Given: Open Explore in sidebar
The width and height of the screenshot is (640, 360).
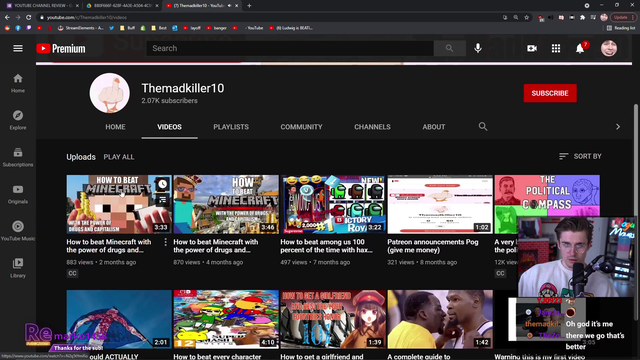Looking at the screenshot, I should (18, 120).
